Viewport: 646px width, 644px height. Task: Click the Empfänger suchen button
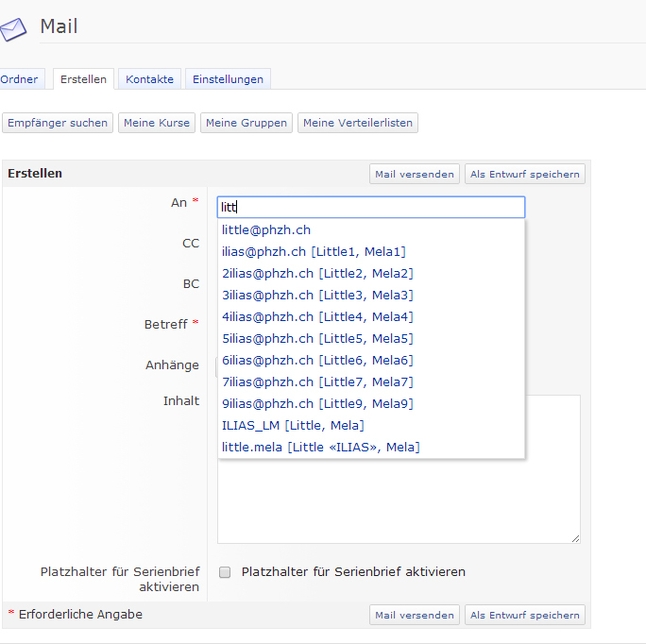[x=58, y=123]
